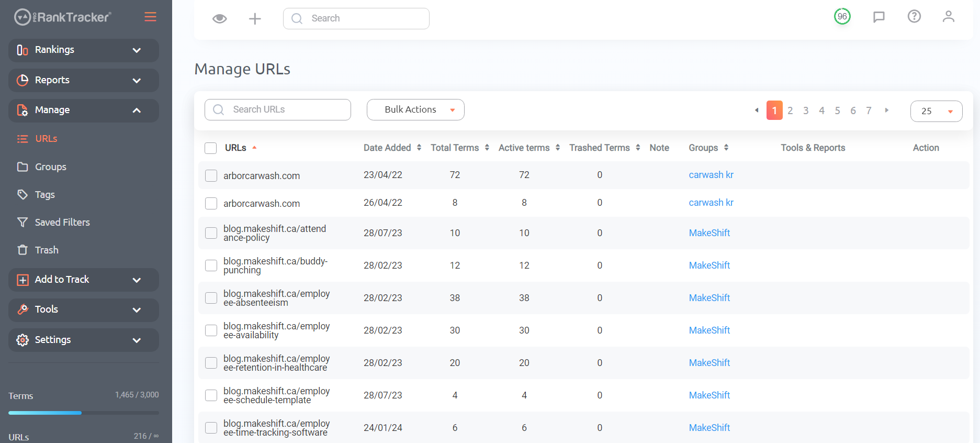This screenshot has height=443, width=980.
Task: Check the employee-schedule-template row checkbox
Action: coord(211,395)
